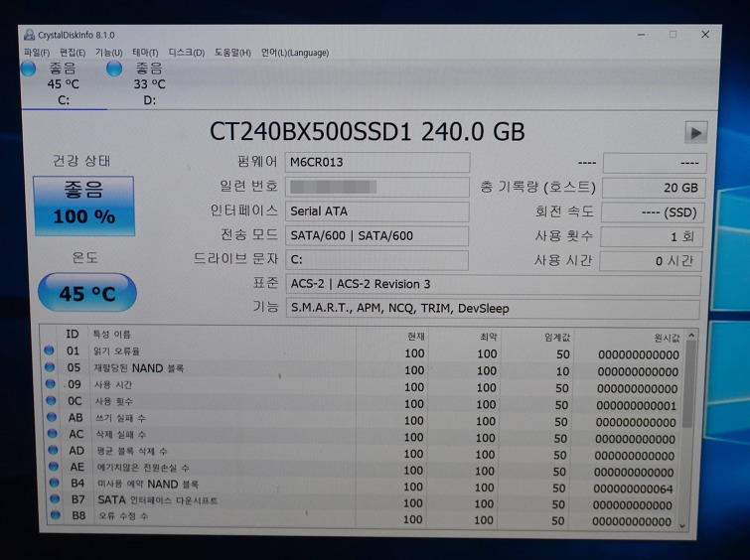Click the features field with S.M.A.R.T., APM, NCQ
The height and width of the screenshot is (560, 750).
pos(493,309)
